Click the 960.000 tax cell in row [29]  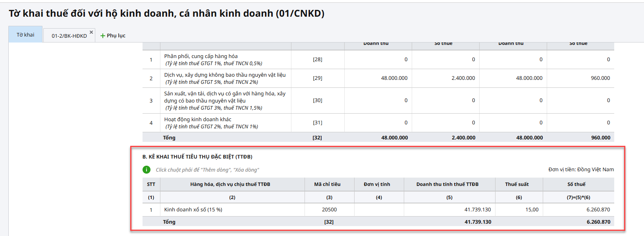580,78
